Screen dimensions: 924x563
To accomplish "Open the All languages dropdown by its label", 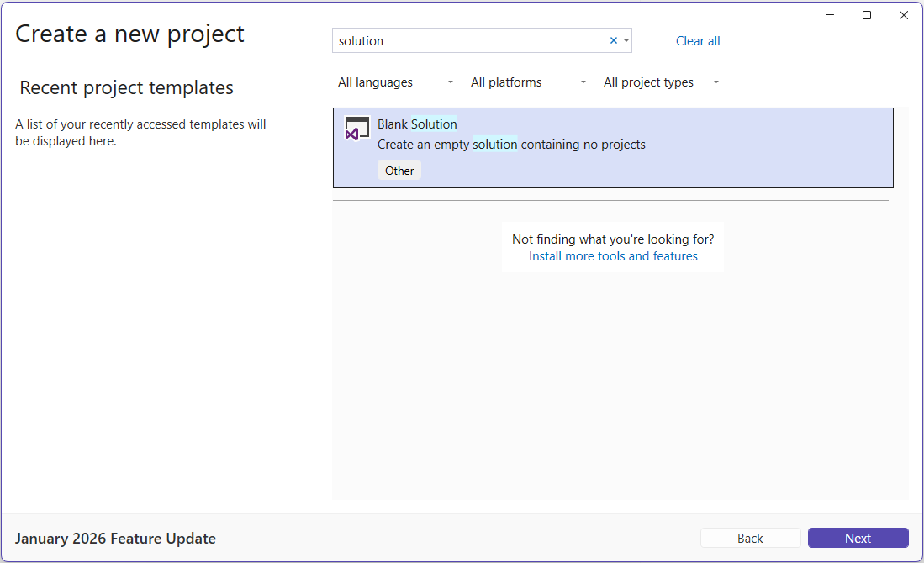I will coord(375,82).
